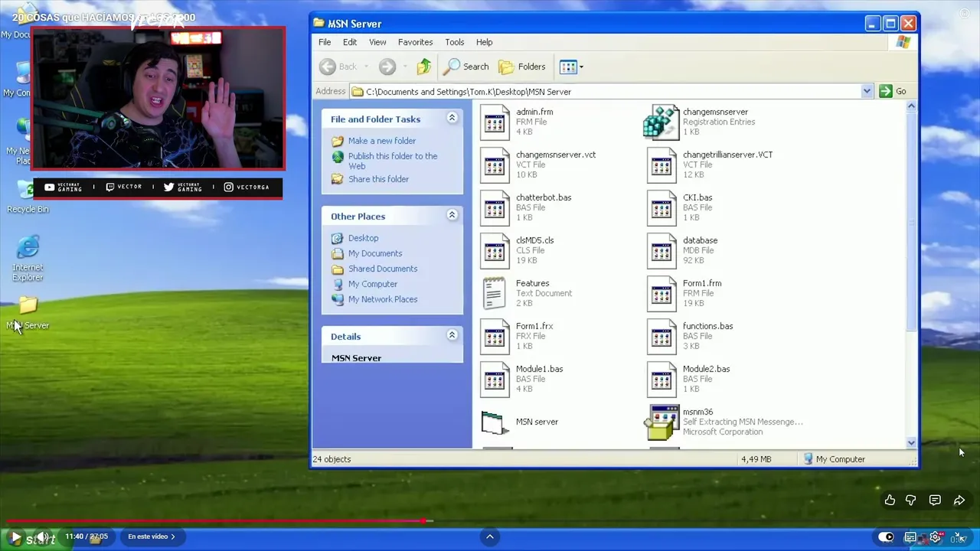Select the changemsnserver Registration Entries icon
This screenshot has width=980, height=551.
point(661,122)
